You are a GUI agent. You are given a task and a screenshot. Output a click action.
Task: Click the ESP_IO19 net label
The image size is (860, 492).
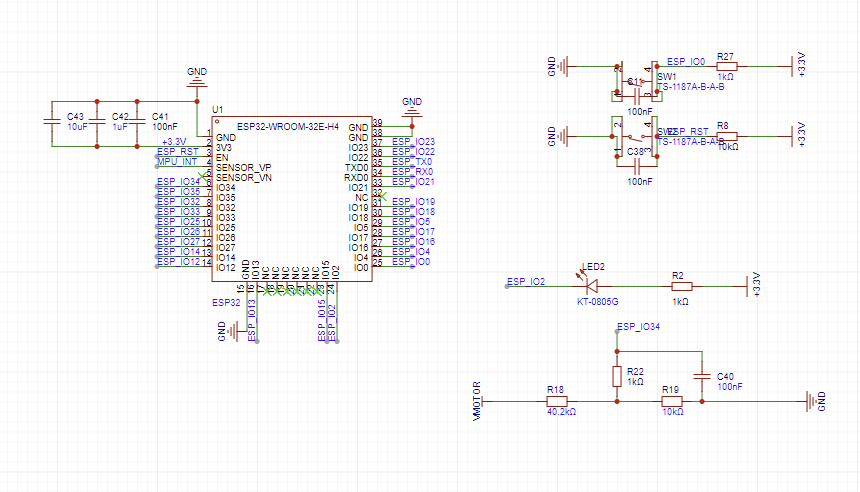(414, 202)
